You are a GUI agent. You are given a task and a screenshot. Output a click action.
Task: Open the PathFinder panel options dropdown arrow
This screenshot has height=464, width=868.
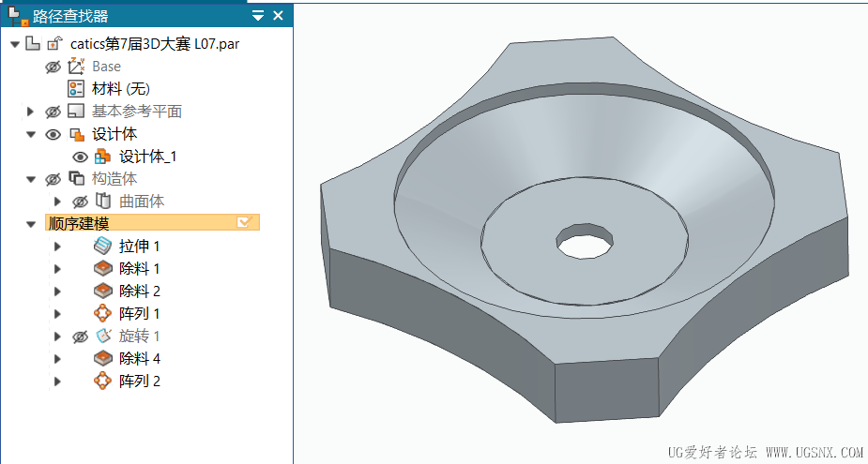pos(258,16)
